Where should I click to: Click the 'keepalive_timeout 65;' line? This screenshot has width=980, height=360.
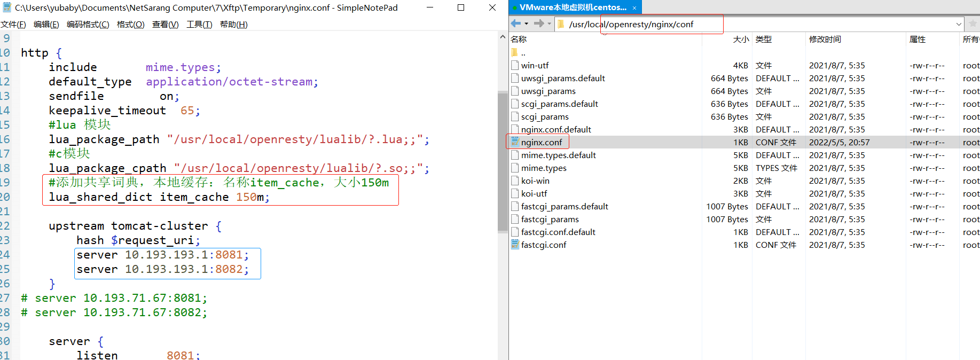pos(124,111)
